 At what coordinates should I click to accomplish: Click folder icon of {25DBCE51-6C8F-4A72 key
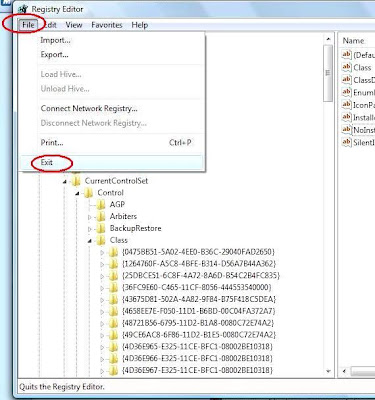113,276
